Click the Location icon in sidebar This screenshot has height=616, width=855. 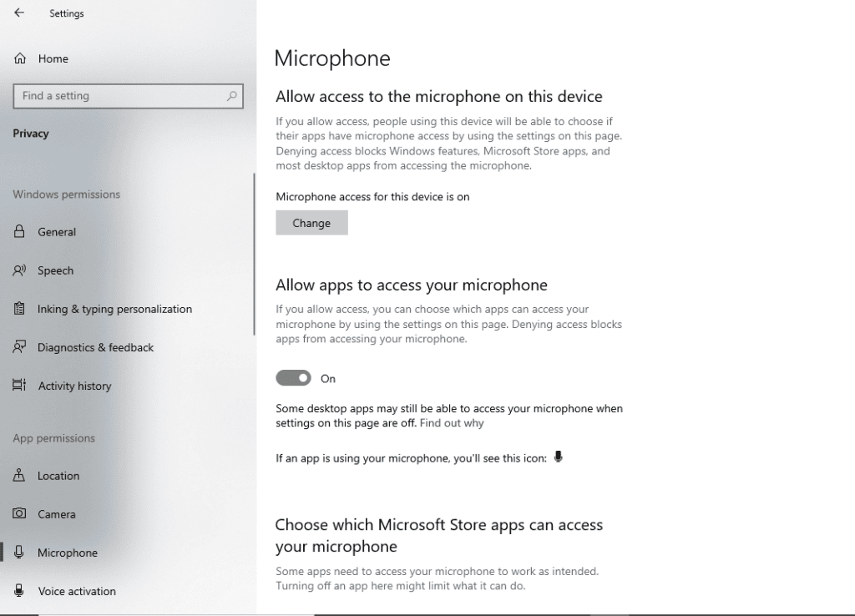[20, 476]
